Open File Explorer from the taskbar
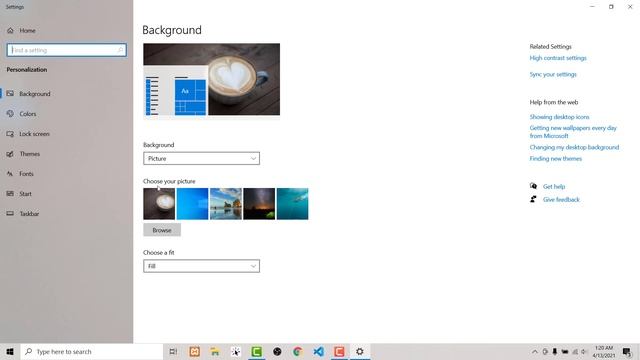Image resolution: width=640 pixels, height=360 pixels. tap(215, 351)
